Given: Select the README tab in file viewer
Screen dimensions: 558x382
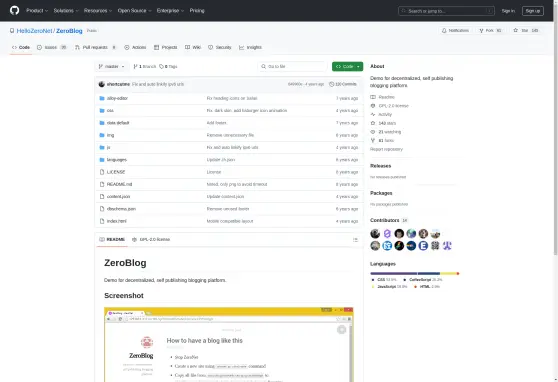Looking at the screenshot, I should tap(112, 240).
